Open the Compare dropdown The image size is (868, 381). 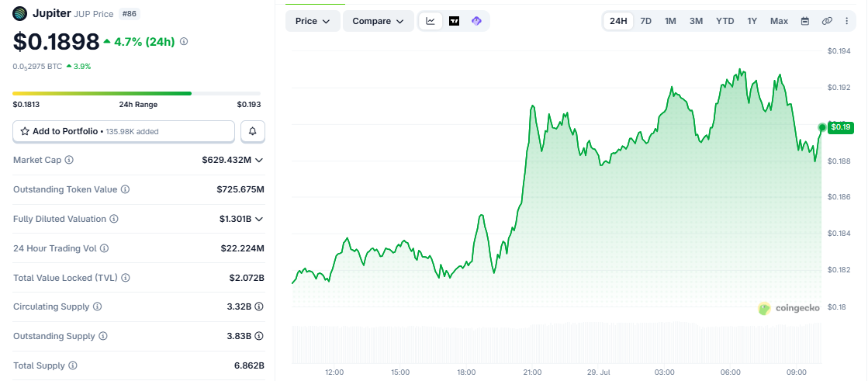[x=379, y=21]
